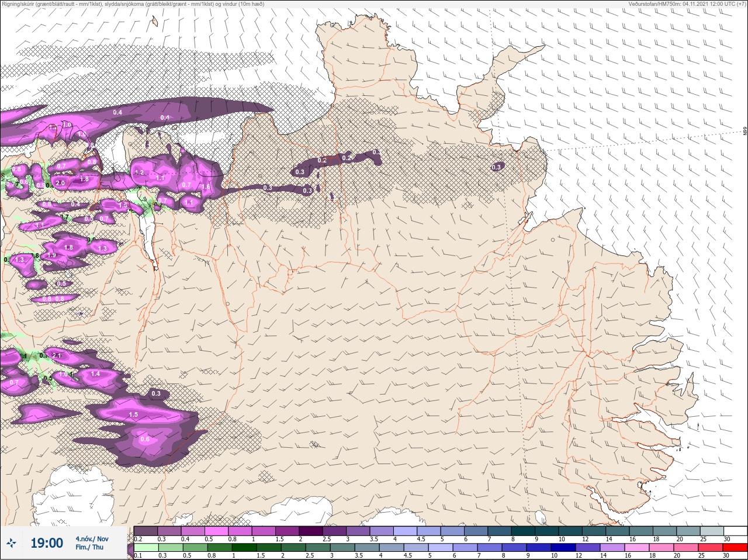Image resolution: width=748 pixels, height=560 pixels.
Task: Click the 1.4 precipitation value on map
Action: click(95, 374)
